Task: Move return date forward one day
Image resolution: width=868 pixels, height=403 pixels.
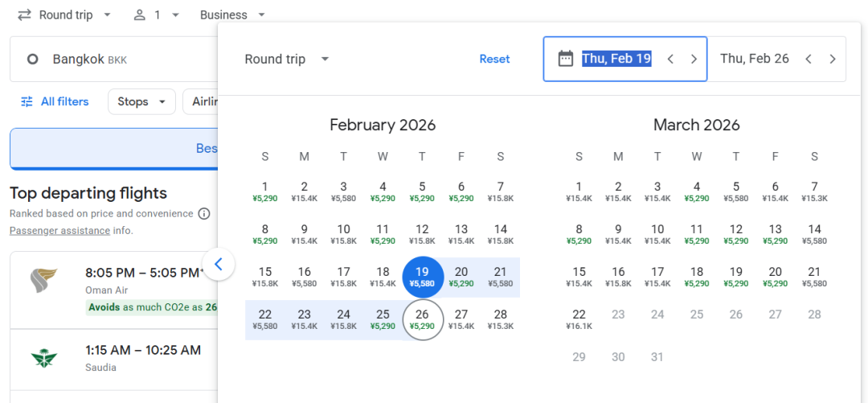Action: [832, 59]
